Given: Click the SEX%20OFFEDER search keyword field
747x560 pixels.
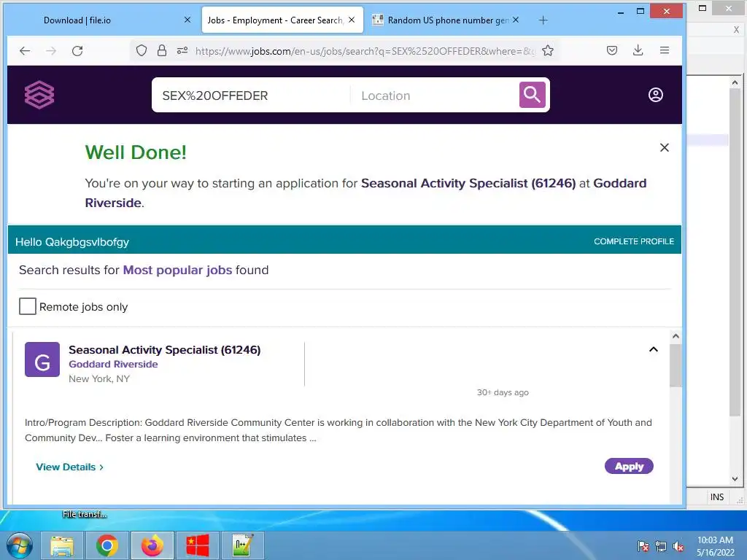Looking at the screenshot, I should (x=252, y=96).
